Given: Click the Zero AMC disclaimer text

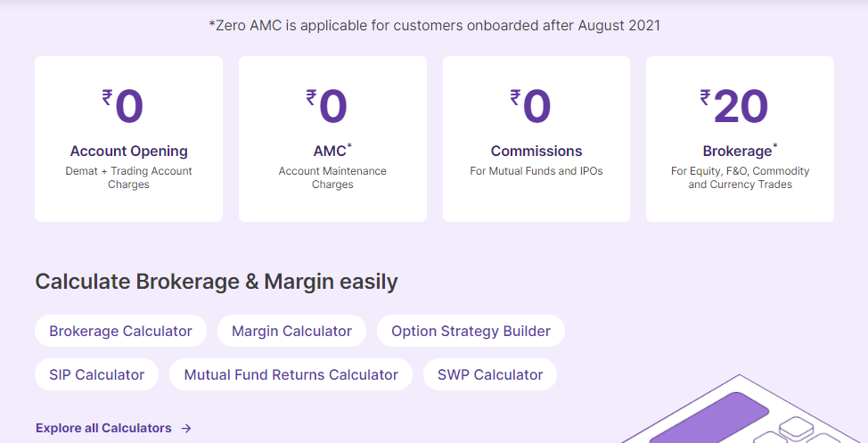Looking at the screenshot, I should [435, 26].
